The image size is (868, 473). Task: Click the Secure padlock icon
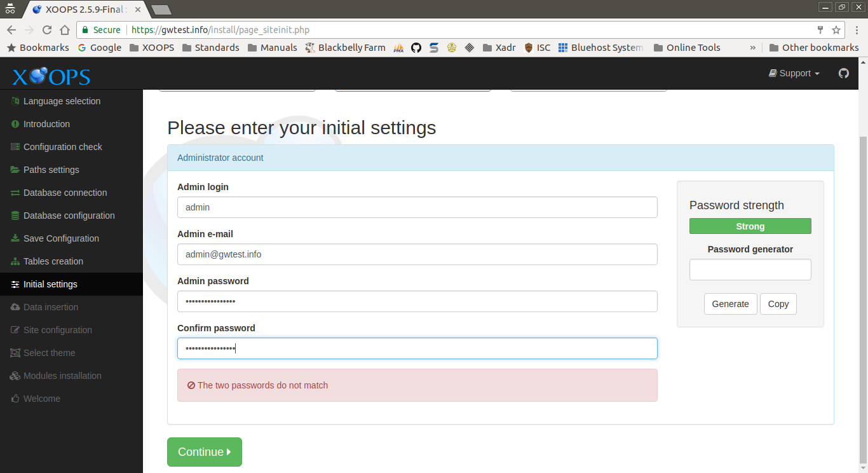[x=85, y=29]
